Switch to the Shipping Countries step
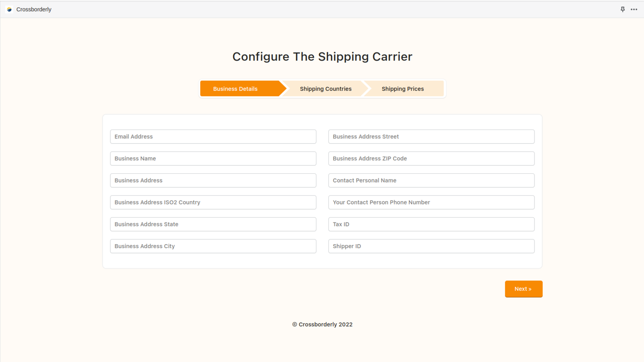 pyautogui.click(x=326, y=88)
